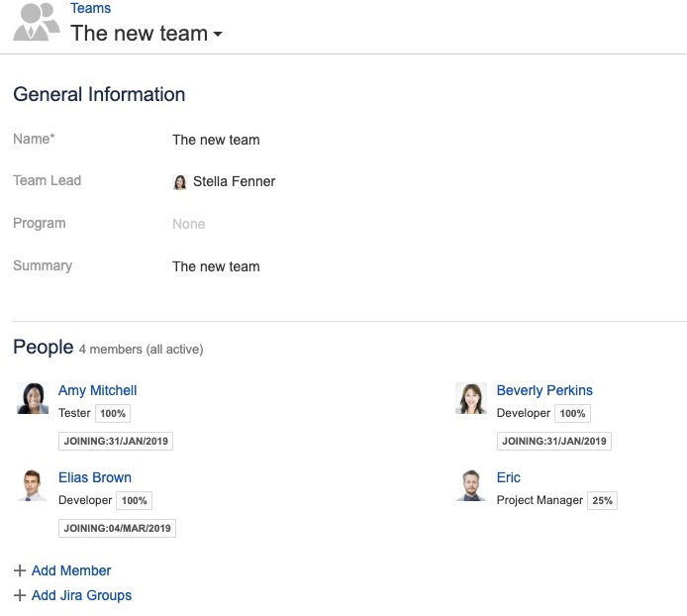
Task: Click Elias Brown's JOINING:04/MAR/2019 tag
Action: [117, 529]
